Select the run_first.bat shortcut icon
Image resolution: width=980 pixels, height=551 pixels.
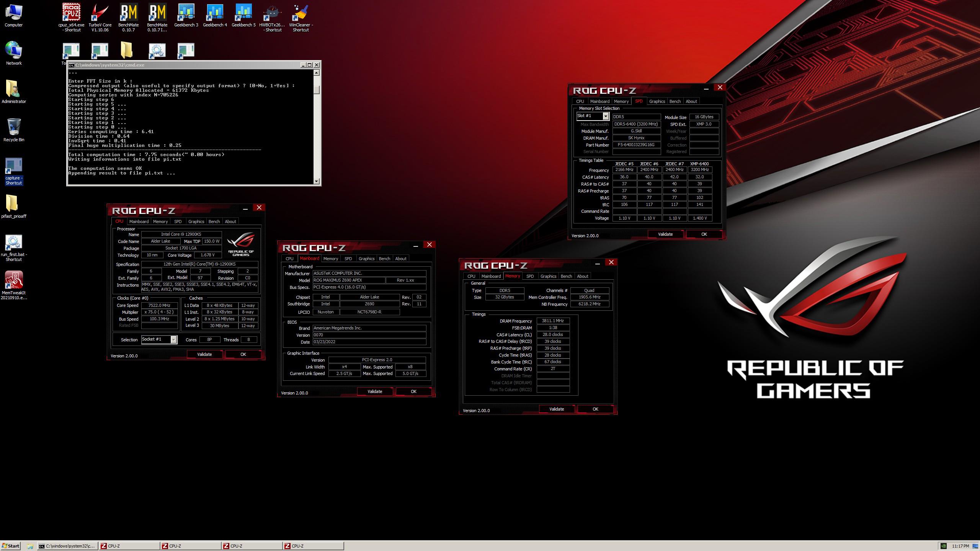(x=13, y=248)
